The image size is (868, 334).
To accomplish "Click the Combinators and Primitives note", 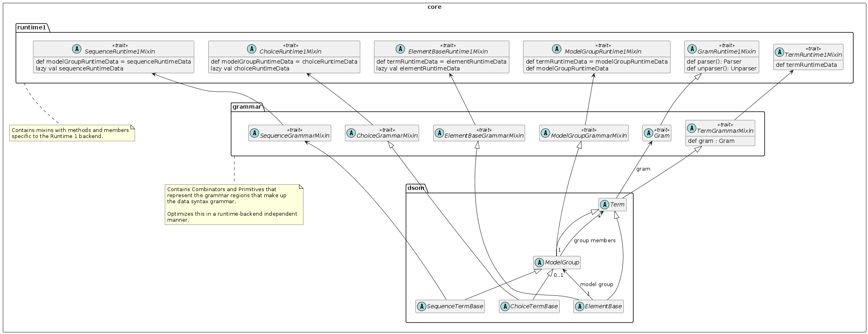I will 234,204.
